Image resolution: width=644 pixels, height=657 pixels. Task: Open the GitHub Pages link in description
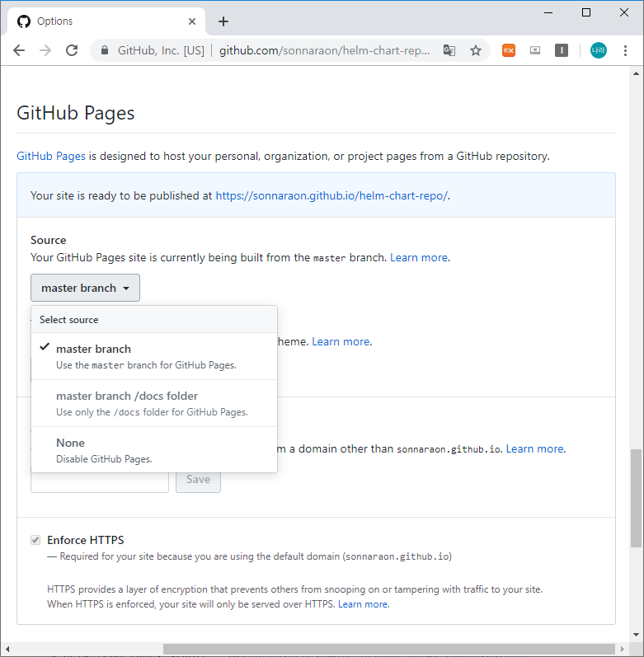point(51,156)
